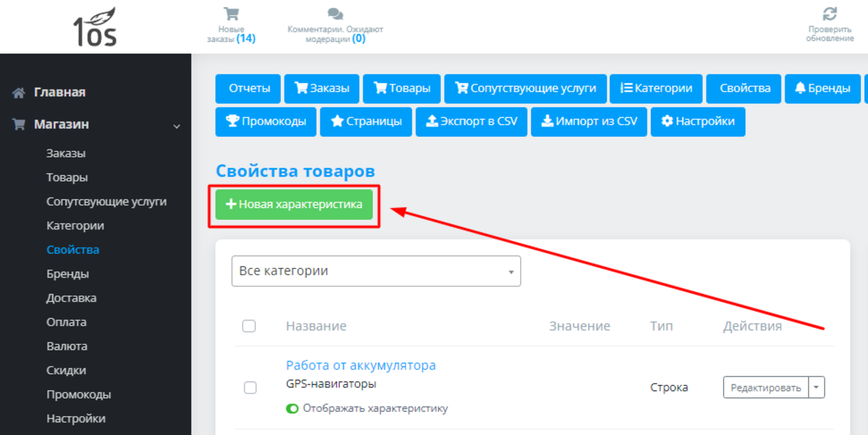Click the trophy icon on Промокоды button
This screenshot has width=868, height=435.
[x=232, y=121]
